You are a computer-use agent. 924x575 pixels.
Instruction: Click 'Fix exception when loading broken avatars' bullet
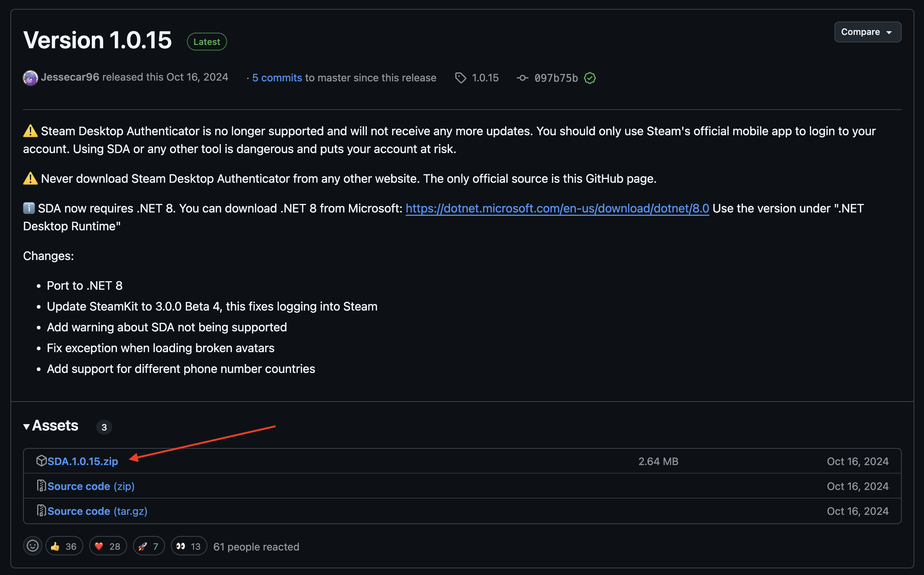(161, 348)
